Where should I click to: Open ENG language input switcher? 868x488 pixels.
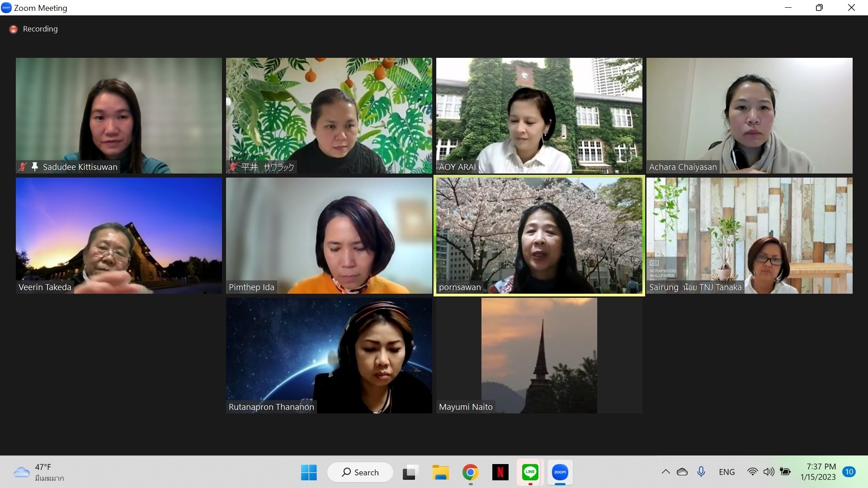click(x=726, y=472)
